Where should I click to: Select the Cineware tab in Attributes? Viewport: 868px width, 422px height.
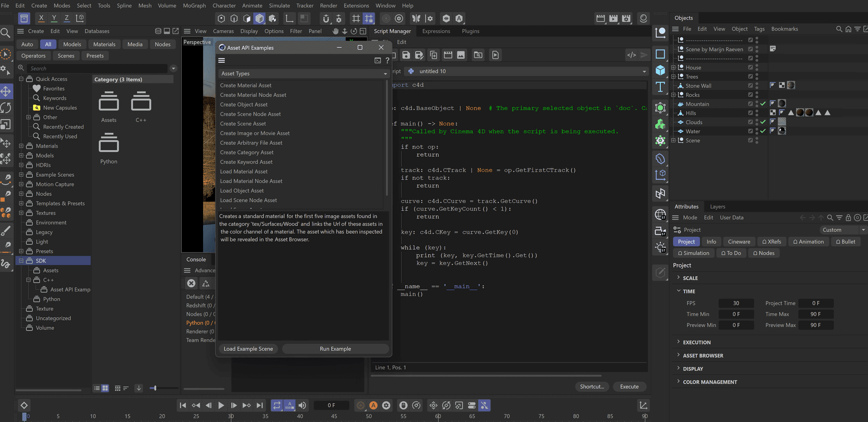tap(739, 242)
